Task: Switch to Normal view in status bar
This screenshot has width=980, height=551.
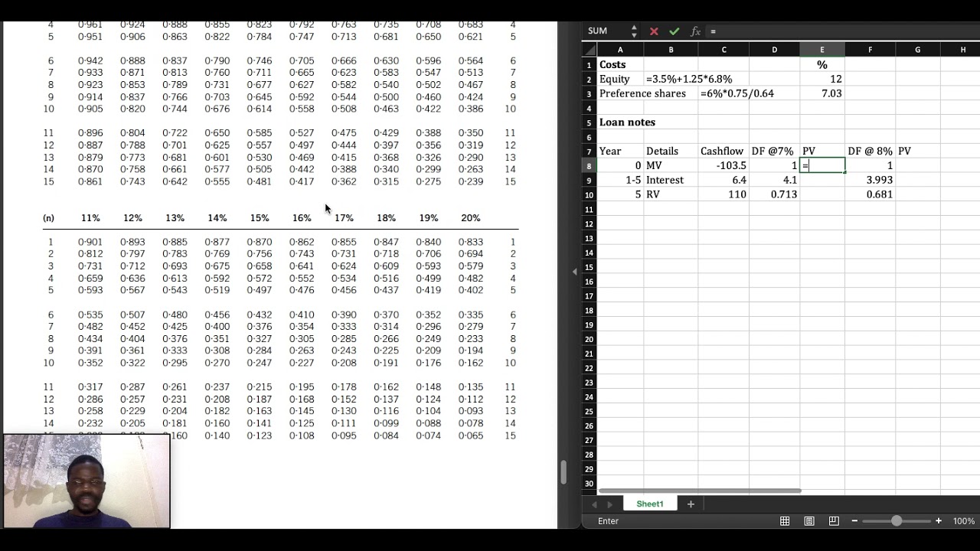Action: 785,521
